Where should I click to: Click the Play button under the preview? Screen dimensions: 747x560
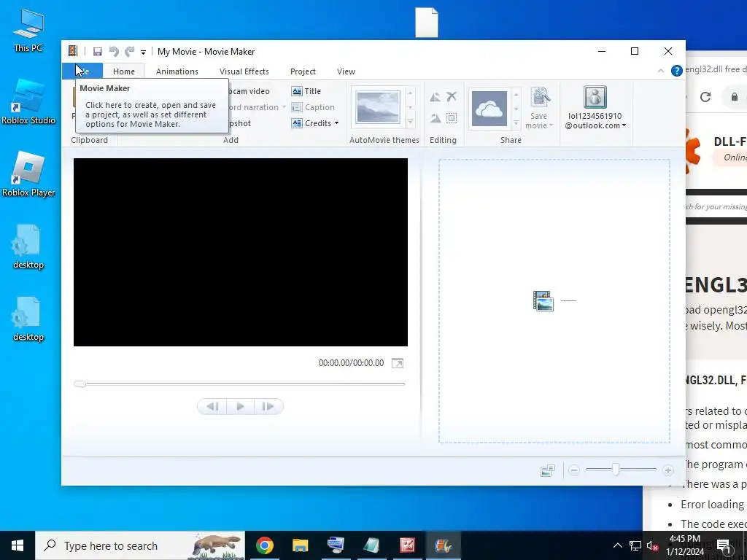241,406
